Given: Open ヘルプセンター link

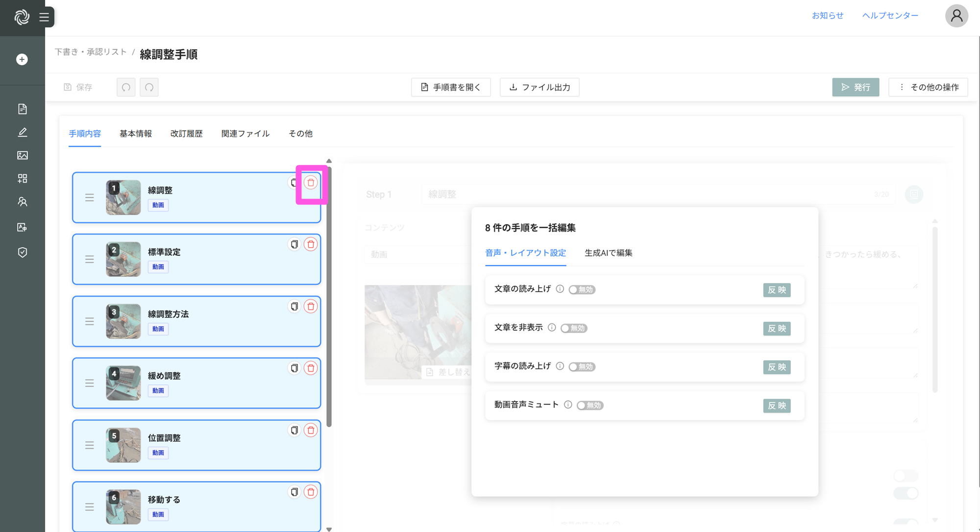Looking at the screenshot, I should coord(890,16).
